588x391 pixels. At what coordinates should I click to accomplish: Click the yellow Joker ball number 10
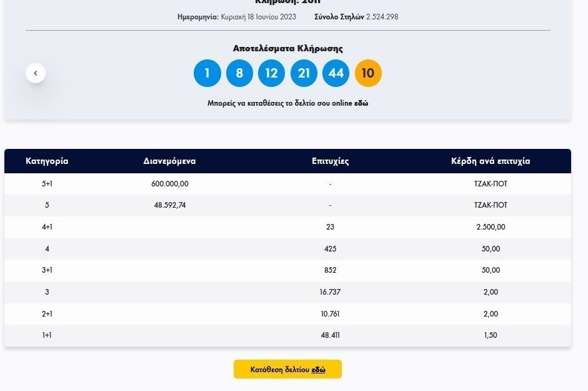tap(368, 73)
